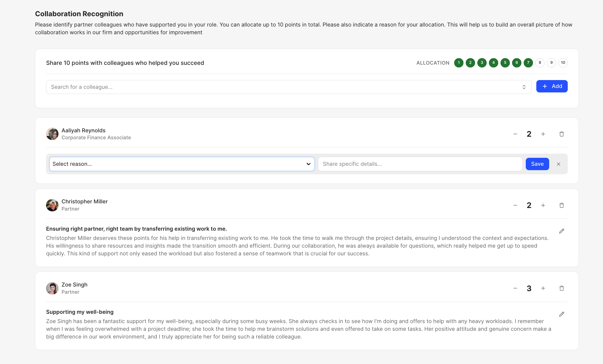Click allocation circle number 8
This screenshot has width=603, height=364.
(x=540, y=63)
